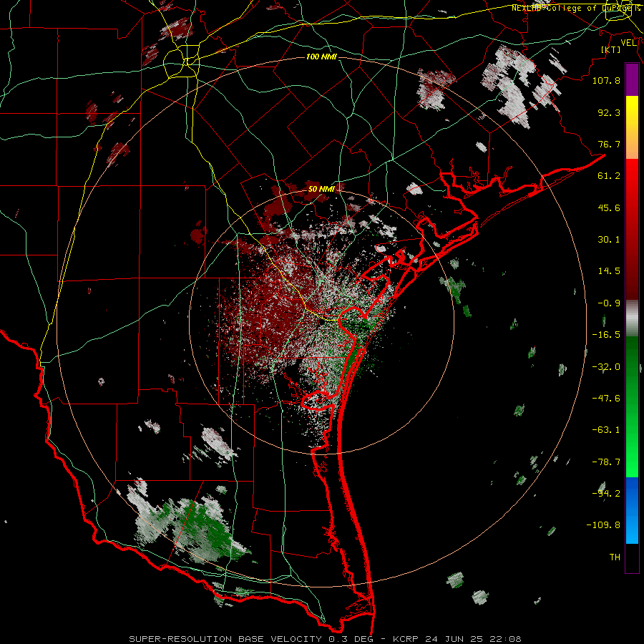Click the 30.1 legend value
644x644 pixels.
point(609,240)
